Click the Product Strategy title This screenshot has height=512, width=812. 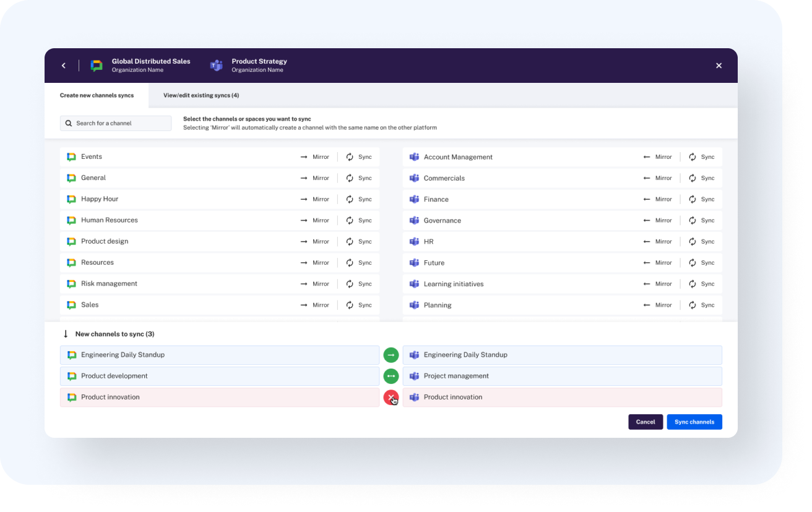259,61
